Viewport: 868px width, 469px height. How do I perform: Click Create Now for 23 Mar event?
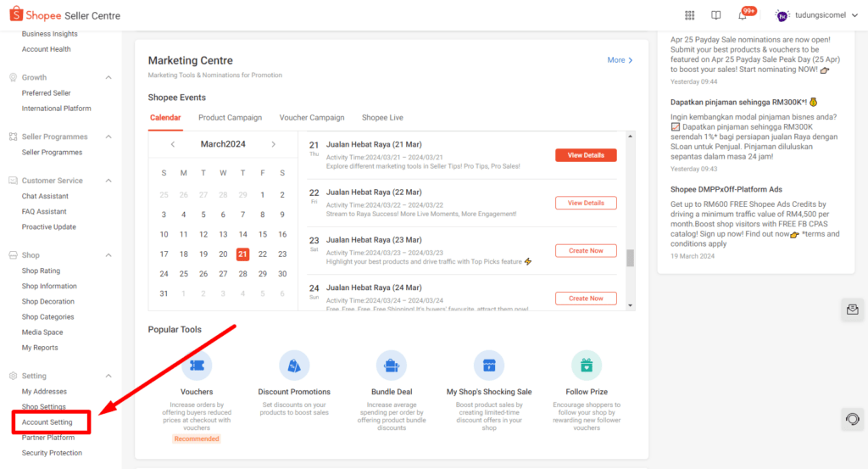tap(586, 251)
